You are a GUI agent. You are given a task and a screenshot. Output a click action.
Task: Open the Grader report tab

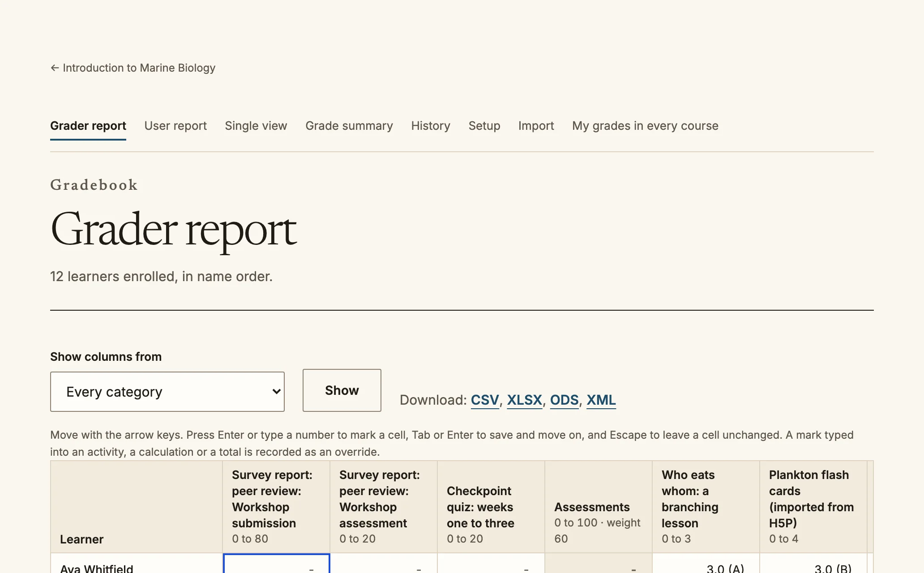(x=88, y=126)
